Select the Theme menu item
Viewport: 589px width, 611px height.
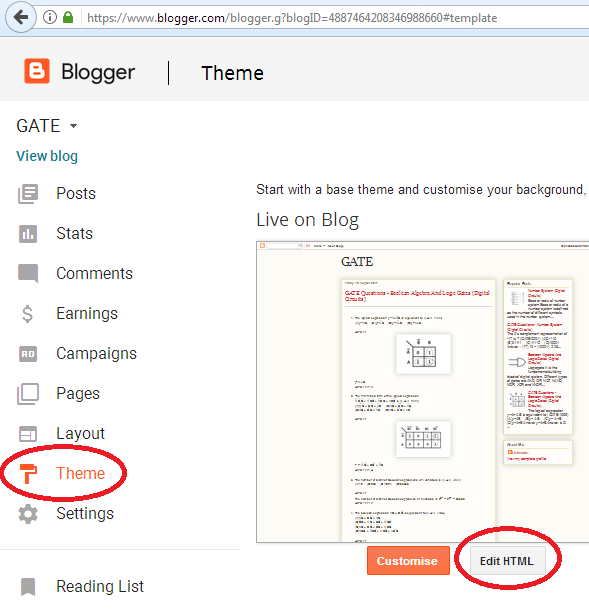80,473
